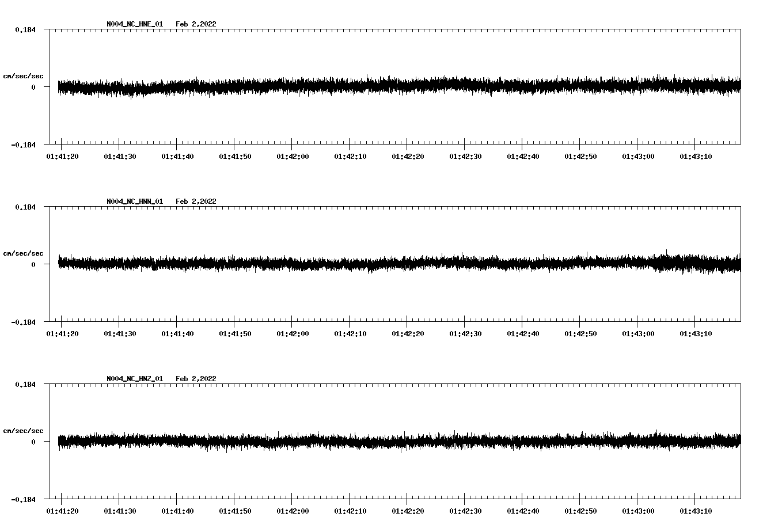
Task: Click the 01:42:20 time label on HNZ axis
Action: (408, 511)
